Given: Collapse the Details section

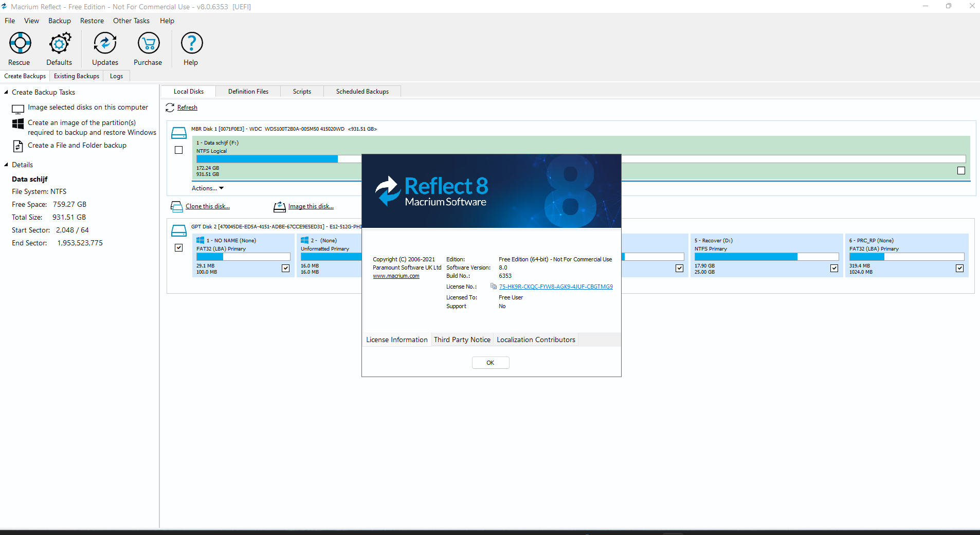Looking at the screenshot, I should (x=6, y=165).
